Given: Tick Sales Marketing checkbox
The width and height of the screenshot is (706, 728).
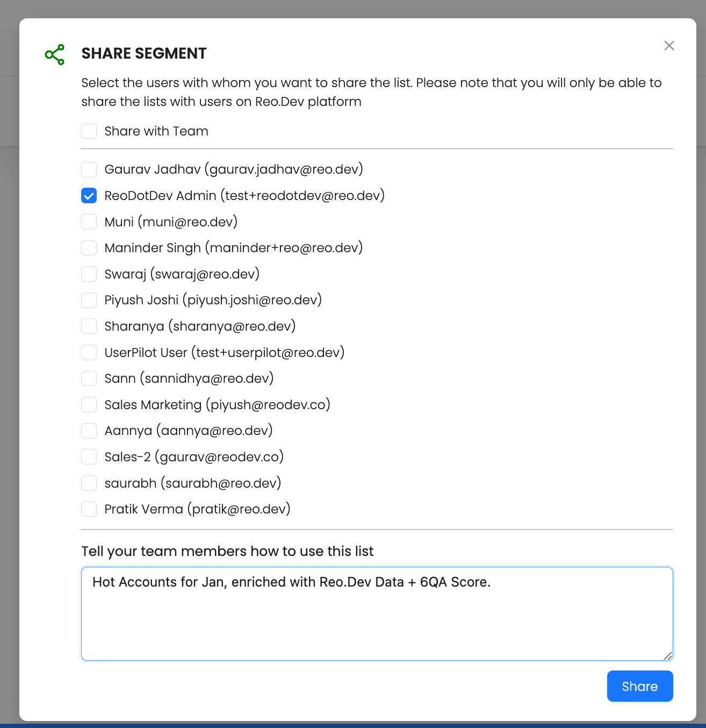Looking at the screenshot, I should coord(89,405).
